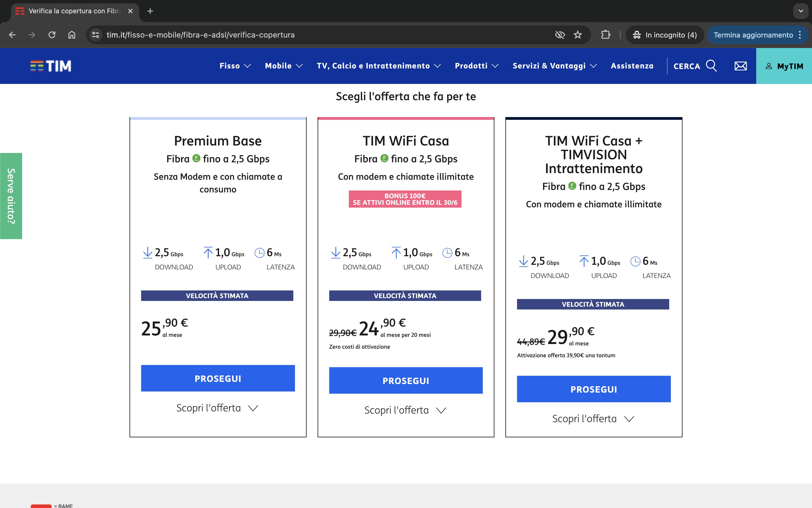Viewport: 812px width, 508px height.
Task: Expand TV, Calcio e Intrattenimento menu
Action: coord(379,66)
